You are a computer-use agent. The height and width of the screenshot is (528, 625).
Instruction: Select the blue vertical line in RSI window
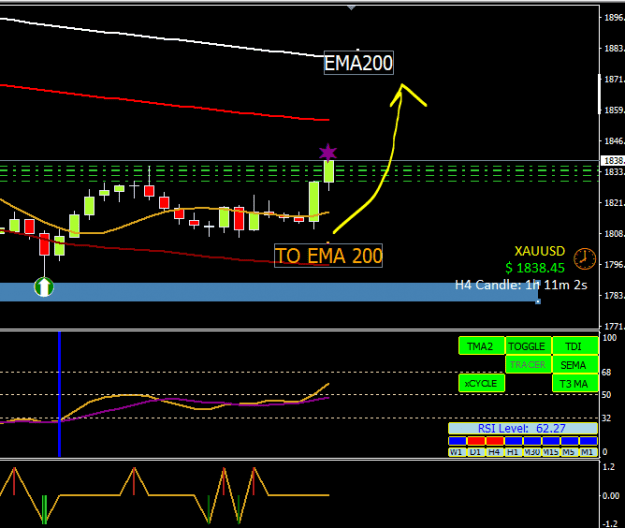(x=59, y=395)
